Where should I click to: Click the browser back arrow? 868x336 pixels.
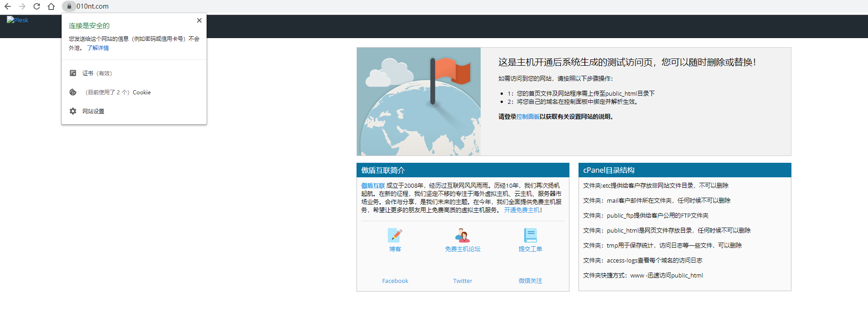[x=8, y=6]
